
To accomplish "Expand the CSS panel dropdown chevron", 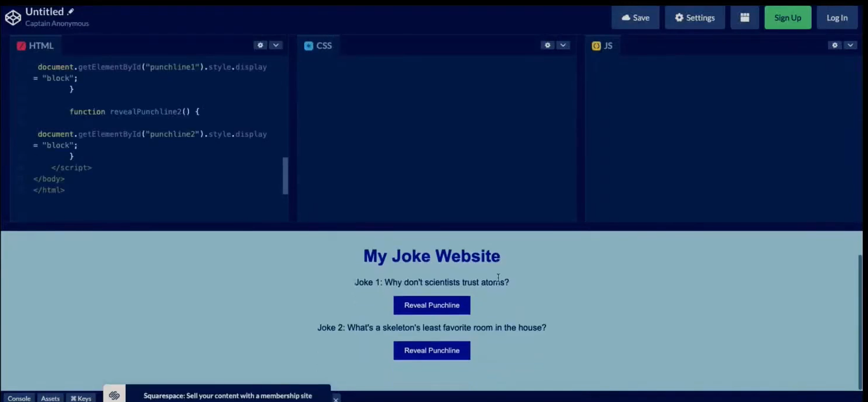I will pos(563,45).
